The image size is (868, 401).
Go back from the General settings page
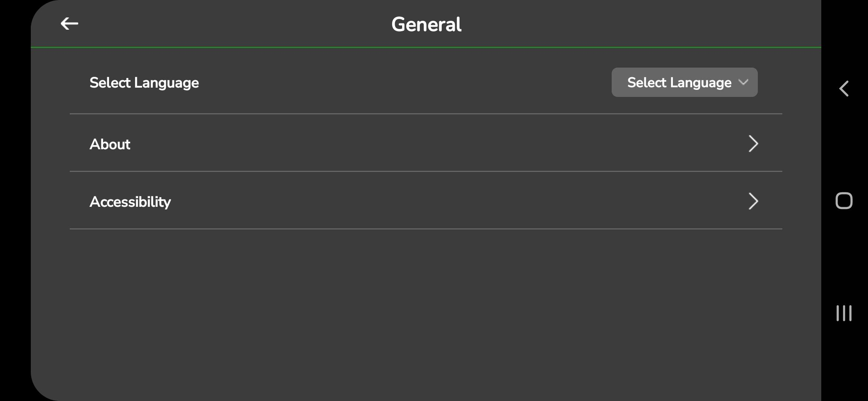(x=69, y=24)
